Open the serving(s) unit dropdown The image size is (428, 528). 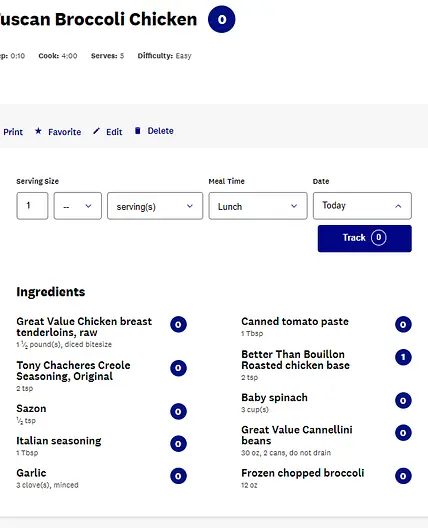pos(155,206)
